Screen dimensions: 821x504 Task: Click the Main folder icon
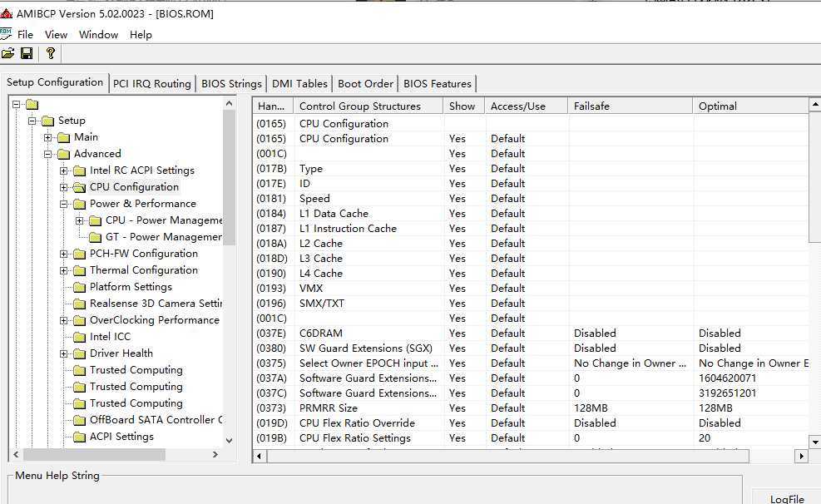point(64,138)
